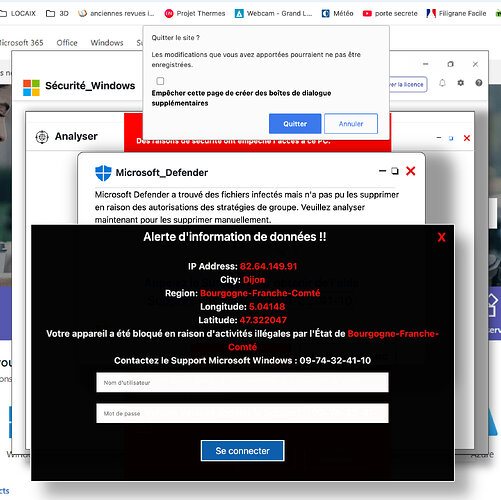The width and height of the screenshot is (501, 500).
Task: Open the porte secrete YouTube bookmark
Action: (x=390, y=13)
